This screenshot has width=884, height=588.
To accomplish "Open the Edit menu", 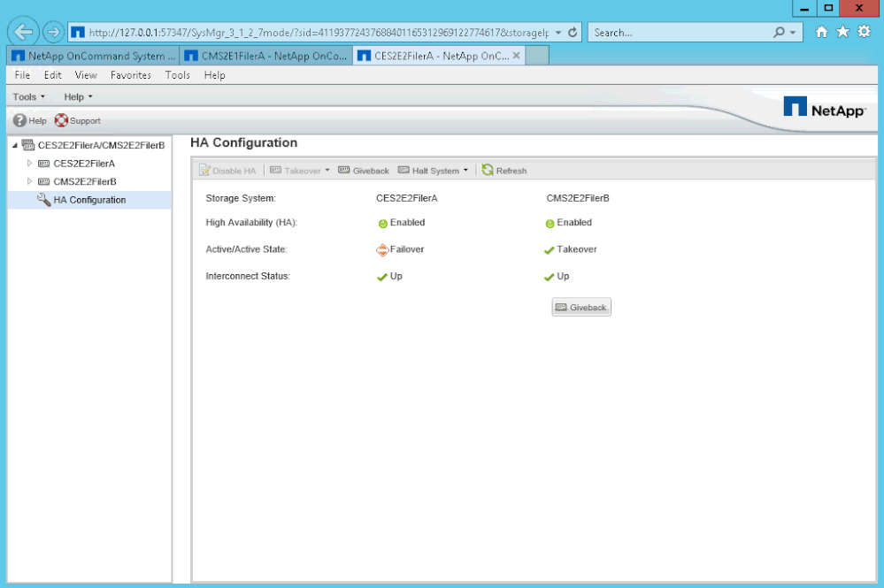I will coord(52,75).
